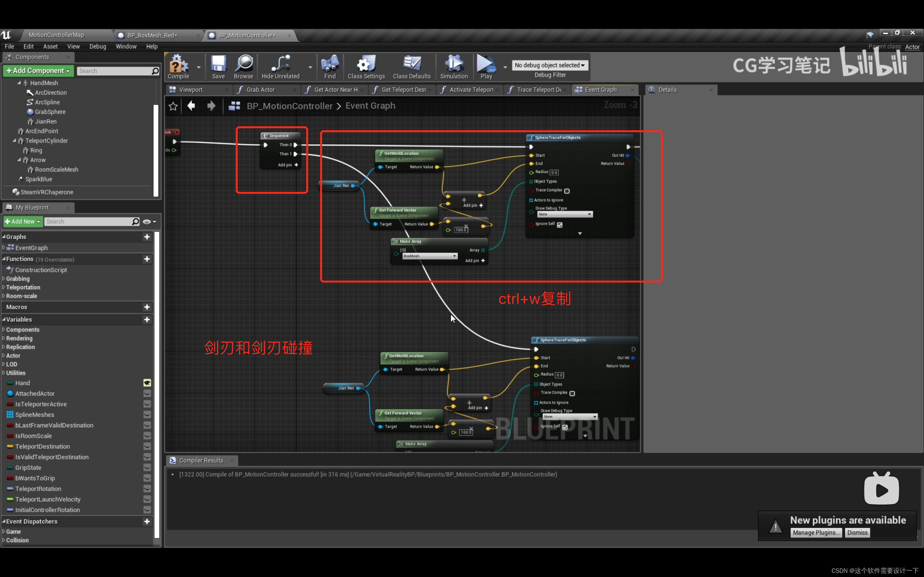Toggle Ignore Self checkbox on top SphereTrace node
This screenshot has height=577, width=924.
point(560,225)
